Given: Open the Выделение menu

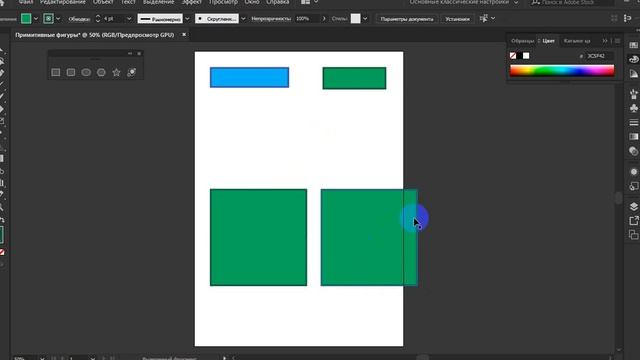Looking at the screenshot, I should (158, 2).
